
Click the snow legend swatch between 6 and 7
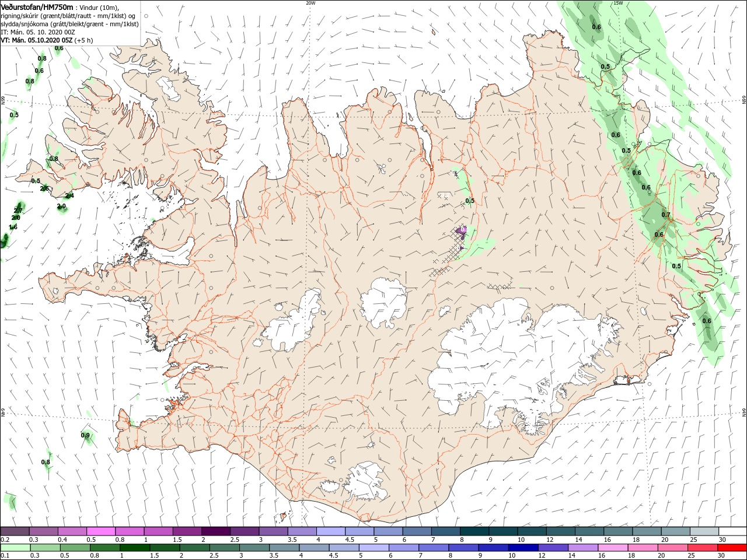417,531
